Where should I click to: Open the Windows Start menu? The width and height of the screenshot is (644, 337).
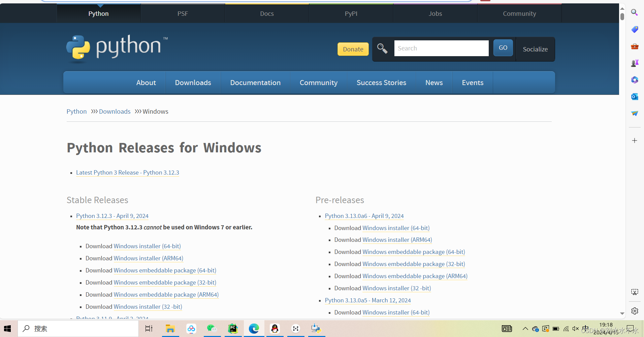[x=7, y=329]
